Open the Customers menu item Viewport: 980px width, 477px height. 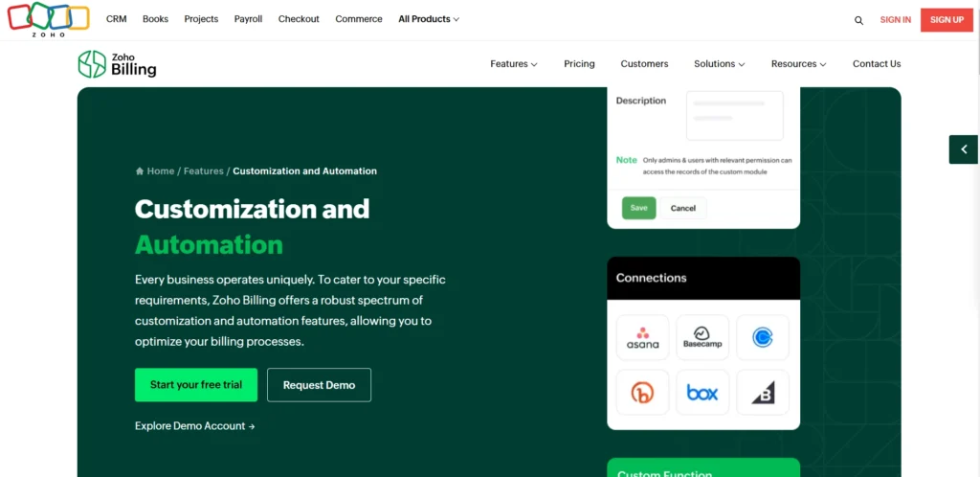644,64
